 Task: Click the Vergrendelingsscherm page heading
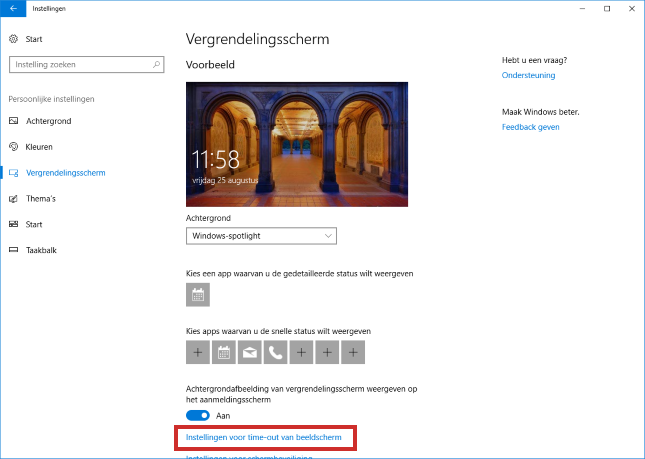(x=258, y=39)
